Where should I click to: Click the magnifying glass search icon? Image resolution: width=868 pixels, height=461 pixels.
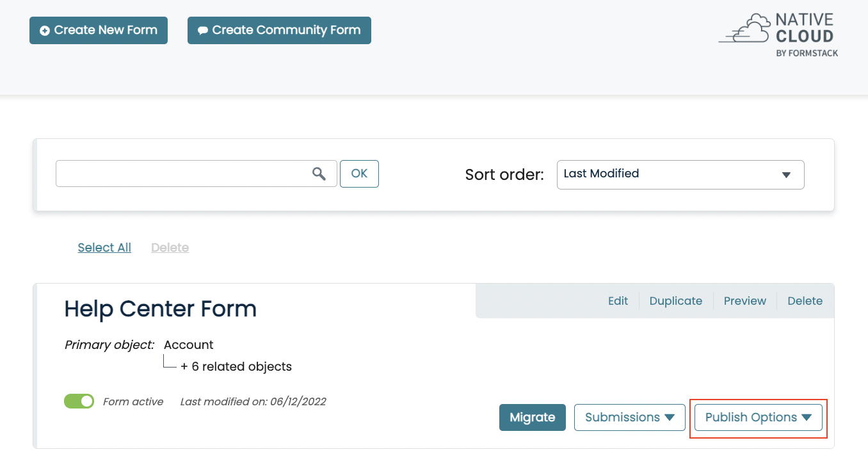pos(319,174)
